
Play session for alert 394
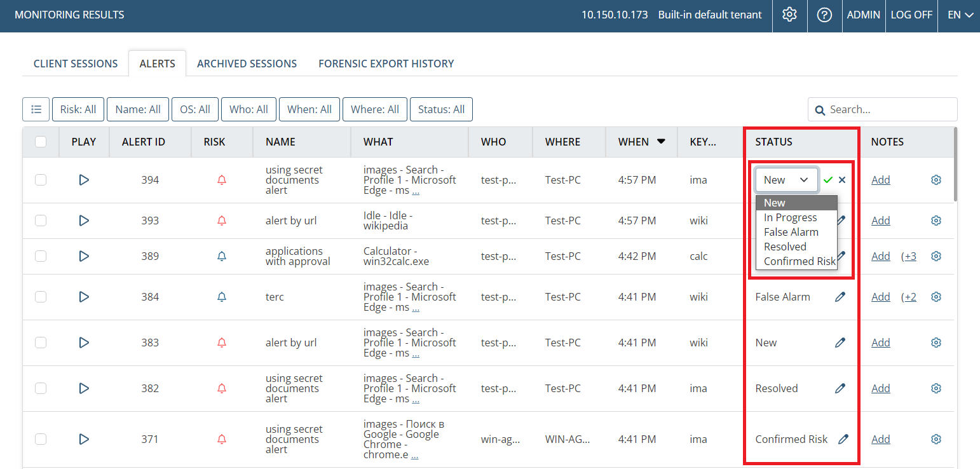coord(84,180)
